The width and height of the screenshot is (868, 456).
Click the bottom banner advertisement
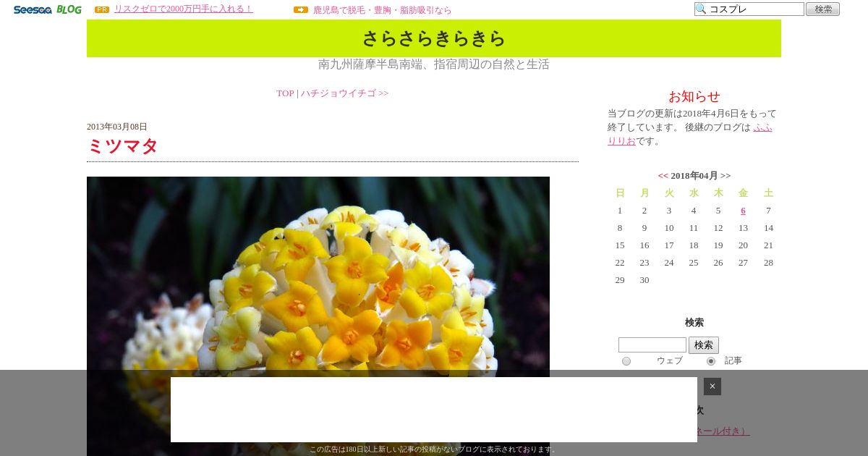(434, 410)
